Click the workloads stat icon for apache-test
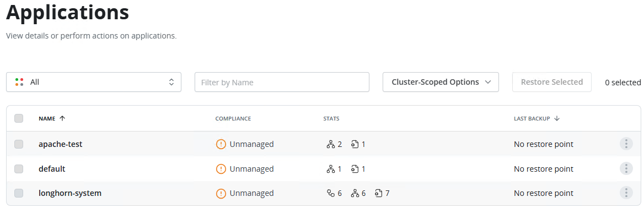 click(x=331, y=144)
